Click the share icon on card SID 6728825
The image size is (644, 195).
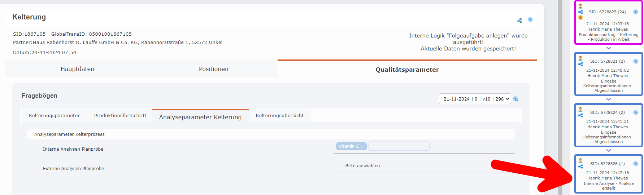click(x=580, y=12)
